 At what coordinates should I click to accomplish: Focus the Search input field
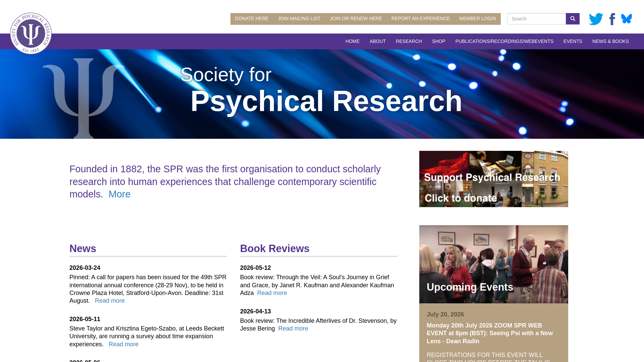(x=536, y=19)
